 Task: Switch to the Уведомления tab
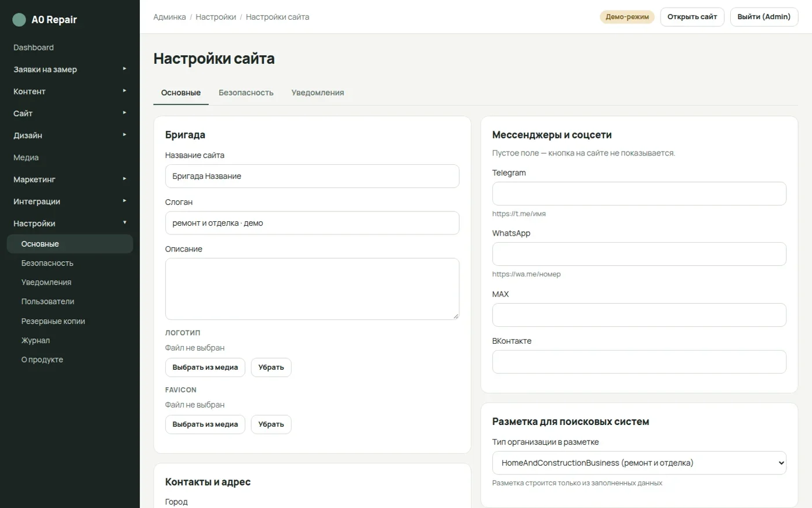pos(318,93)
